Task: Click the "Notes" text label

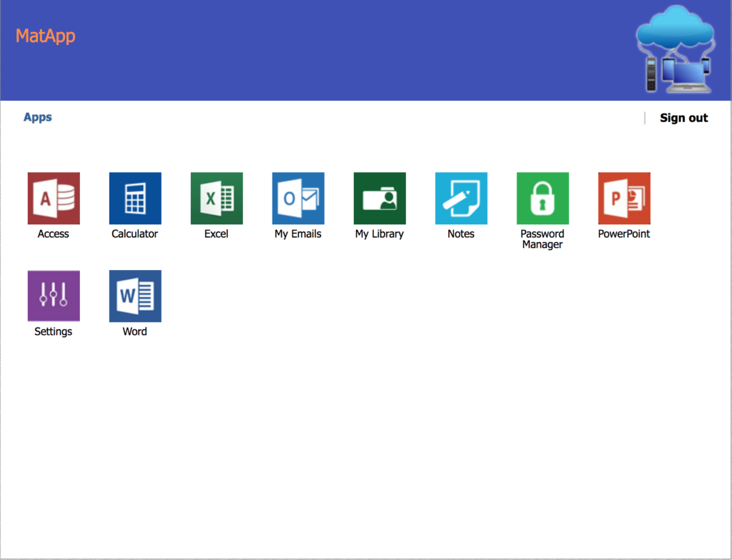Action: pos(461,234)
